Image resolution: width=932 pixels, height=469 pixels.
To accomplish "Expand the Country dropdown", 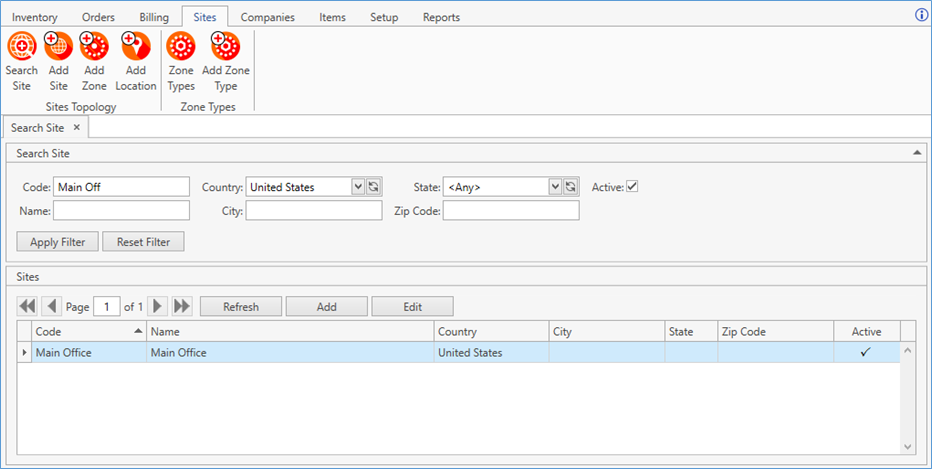I will (x=358, y=187).
